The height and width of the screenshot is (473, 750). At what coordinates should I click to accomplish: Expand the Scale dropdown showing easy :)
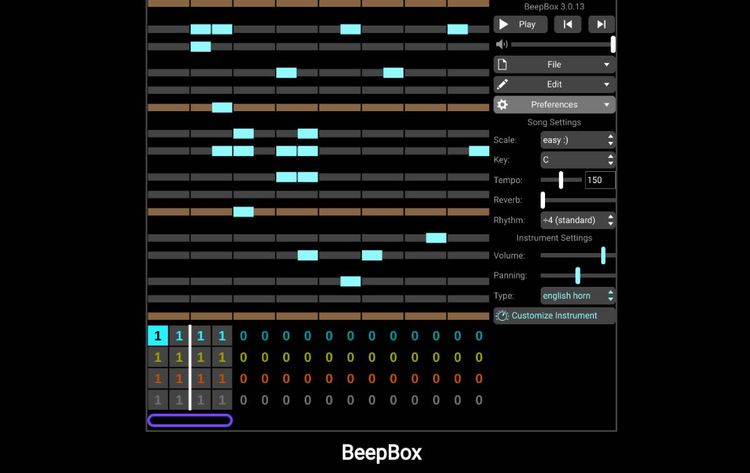(x=578, y=140)
